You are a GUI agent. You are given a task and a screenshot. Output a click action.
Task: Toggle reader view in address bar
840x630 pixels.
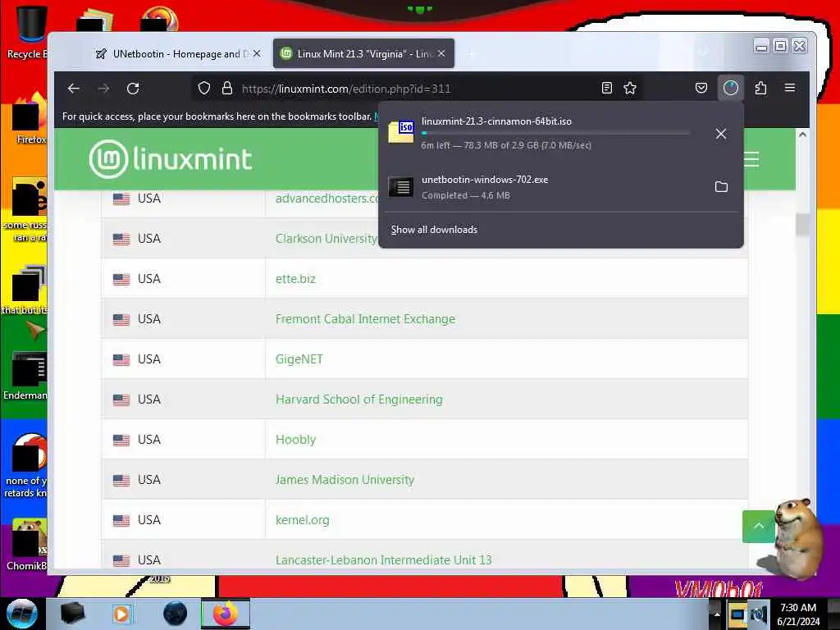point(606,89)
